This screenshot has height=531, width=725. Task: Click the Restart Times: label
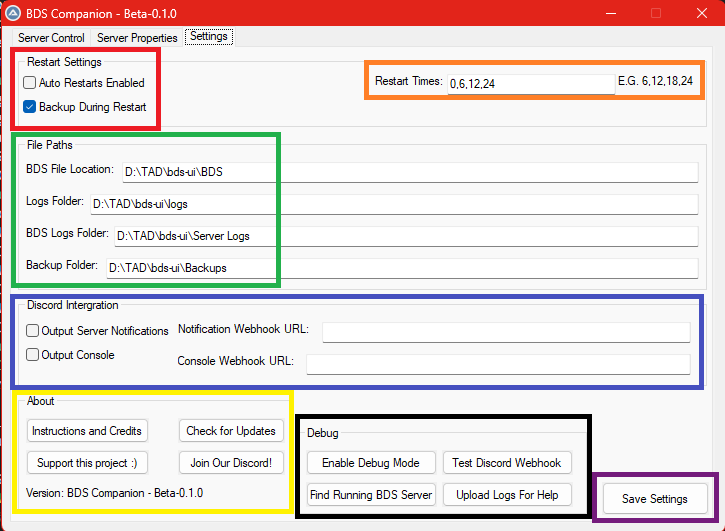tap(409, 81)
